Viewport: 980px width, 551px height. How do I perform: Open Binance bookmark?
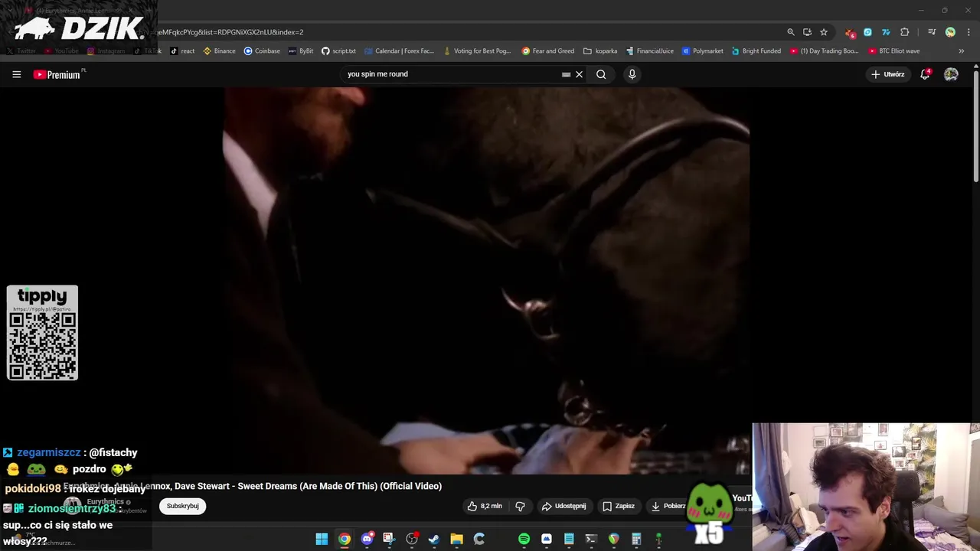219,51
